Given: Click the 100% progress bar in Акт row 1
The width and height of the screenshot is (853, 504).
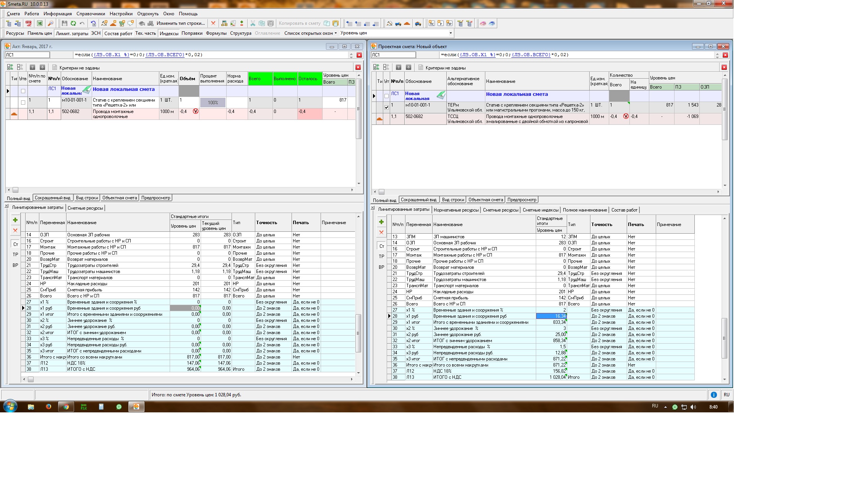Looking at the screenshot, I should tap(213, 102).
